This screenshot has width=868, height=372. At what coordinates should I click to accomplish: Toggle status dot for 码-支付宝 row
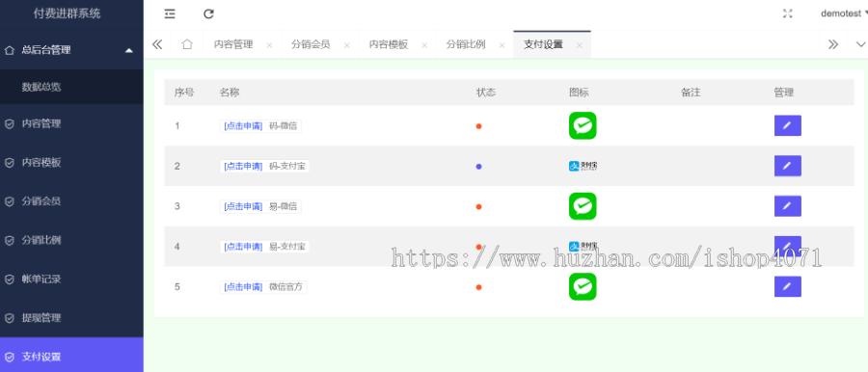coord(478,167)
